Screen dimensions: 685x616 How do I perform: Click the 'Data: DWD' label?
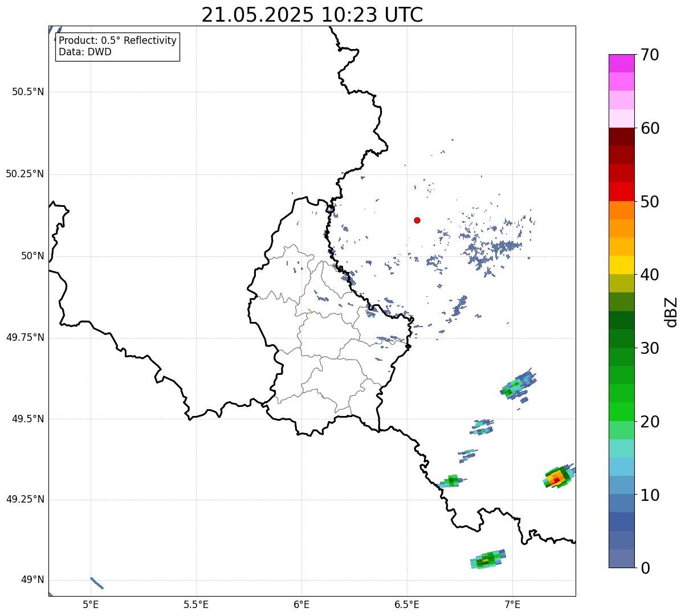85,52
